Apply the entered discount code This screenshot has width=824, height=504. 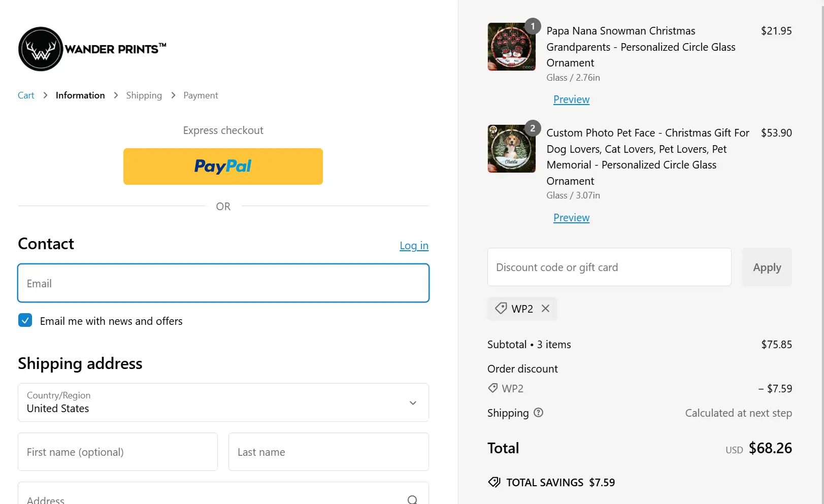tap(767, 267)
